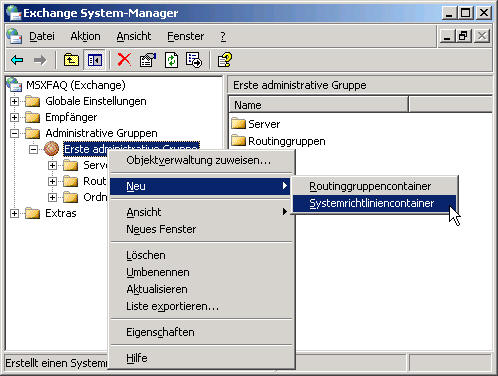Open the Datei menu

(42, 36)
